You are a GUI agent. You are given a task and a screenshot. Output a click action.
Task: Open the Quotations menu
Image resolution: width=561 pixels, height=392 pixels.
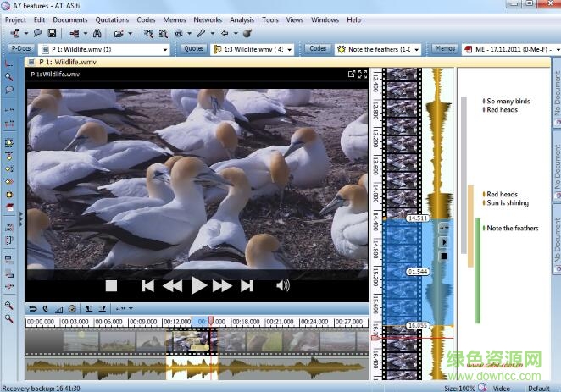point(112,19)
